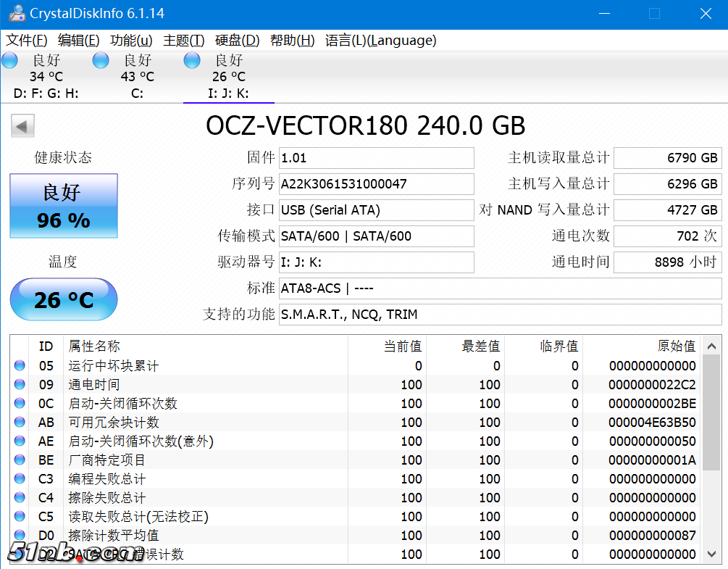728x569 pixels.
Task: Click the CrystalDiskInfo app icon in title bar
Action: point(14,14)
